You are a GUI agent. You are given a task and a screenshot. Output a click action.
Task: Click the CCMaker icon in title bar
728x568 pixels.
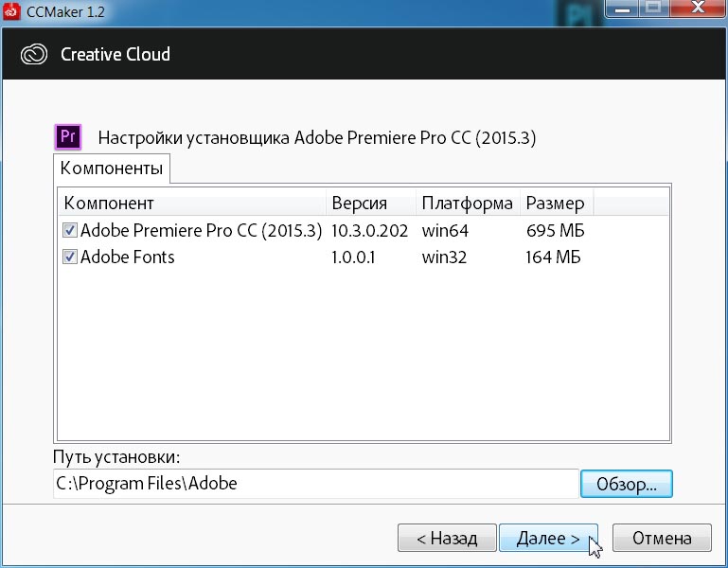click(13, 12)
